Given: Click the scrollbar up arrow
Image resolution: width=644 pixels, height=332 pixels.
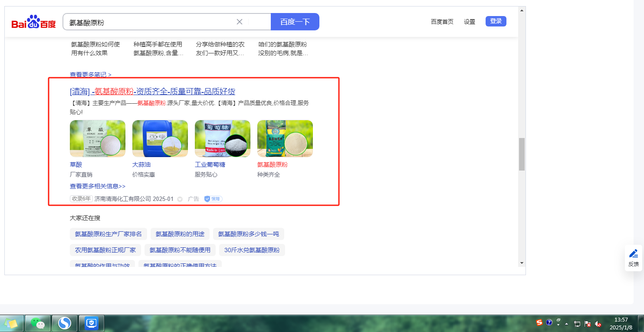Looking at the screenshot, I should (522, 10).
